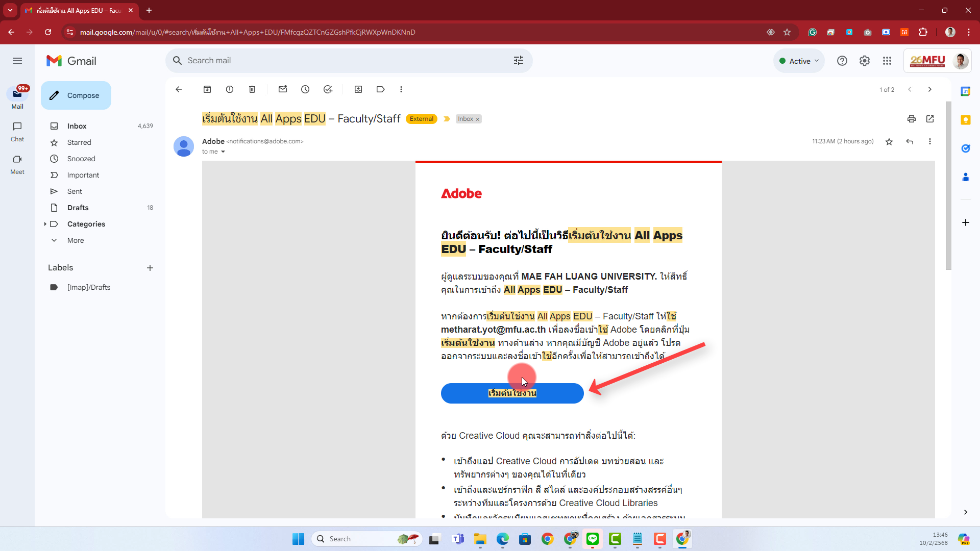
Task: Open LINE app from taskbar
Action: point(593,539)
